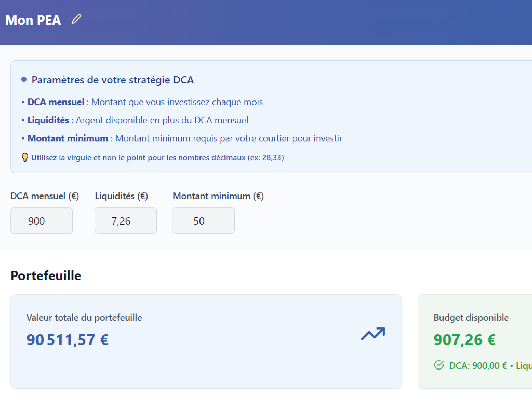Click the bold Liquidités definition line
Image resolution: width=532 pixels, height=399 pixels.
[138, 120]
